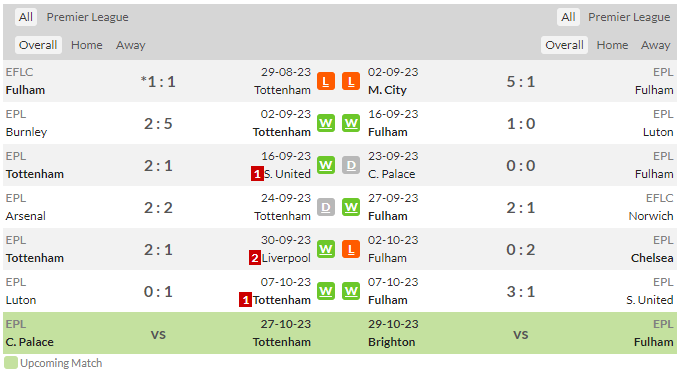Click Fulham's draw badge versus C. Palace
The height and width of the screenshot is (383, 680).
click(351, 165)
